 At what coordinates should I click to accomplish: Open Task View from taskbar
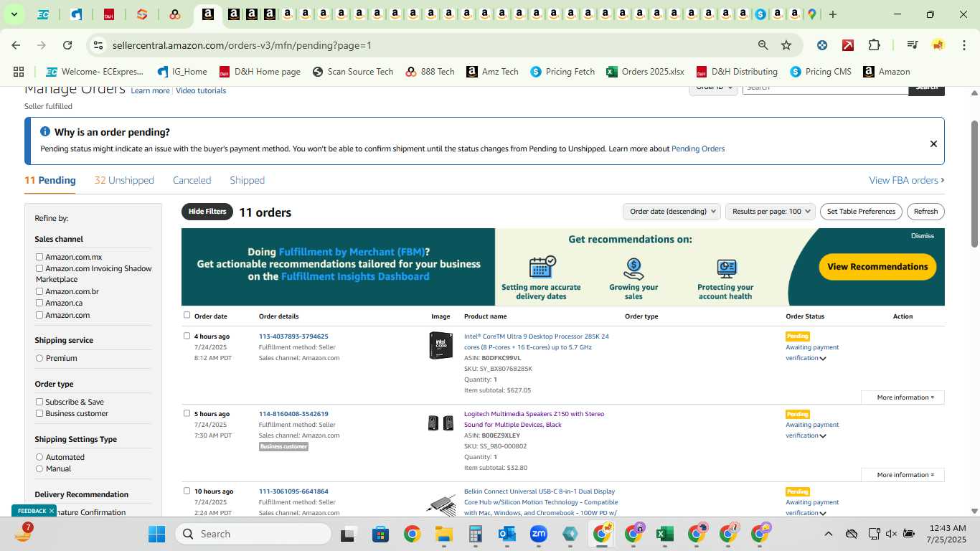coord(349,534)
